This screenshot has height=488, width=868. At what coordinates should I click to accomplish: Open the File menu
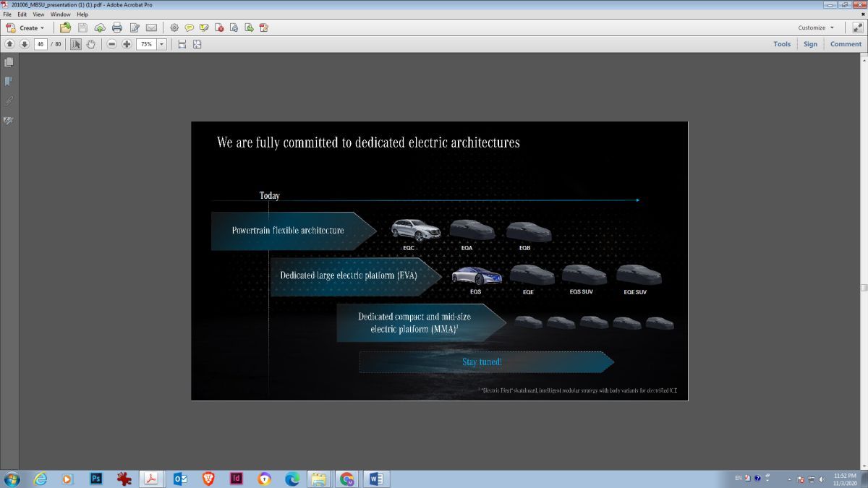click(x=7, y=14)
